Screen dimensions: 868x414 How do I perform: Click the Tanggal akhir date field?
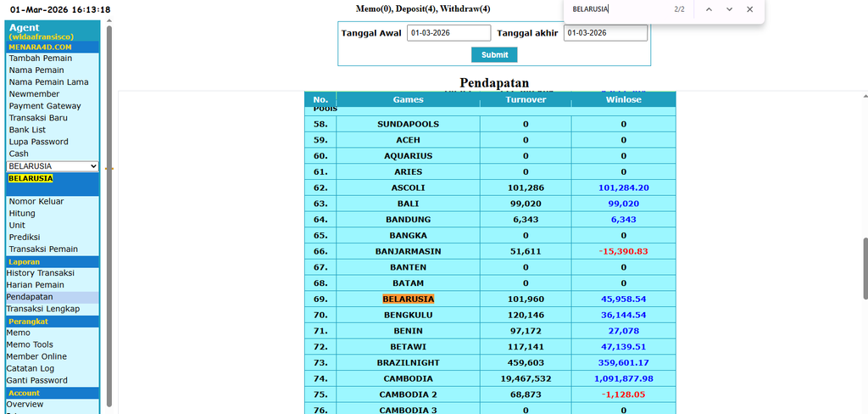click(605, 33)
